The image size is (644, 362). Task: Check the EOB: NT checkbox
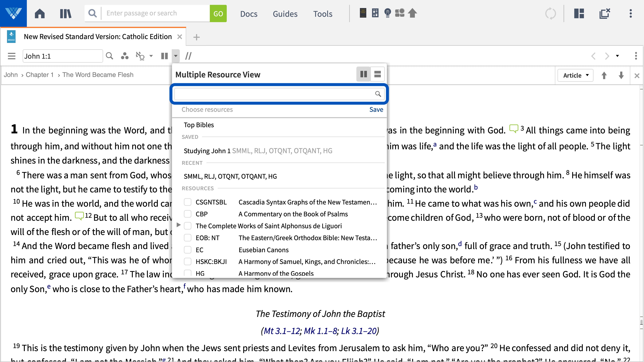(187, 238)
